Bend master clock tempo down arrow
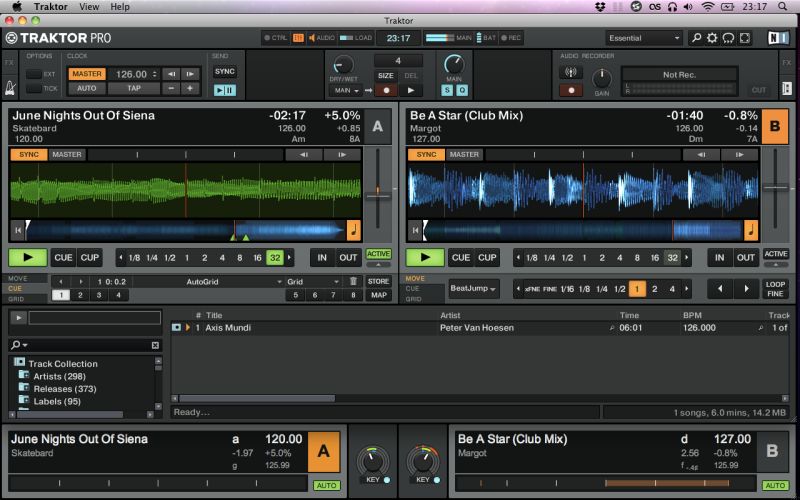This screenshot has height=500, width=800. (171, 74)
